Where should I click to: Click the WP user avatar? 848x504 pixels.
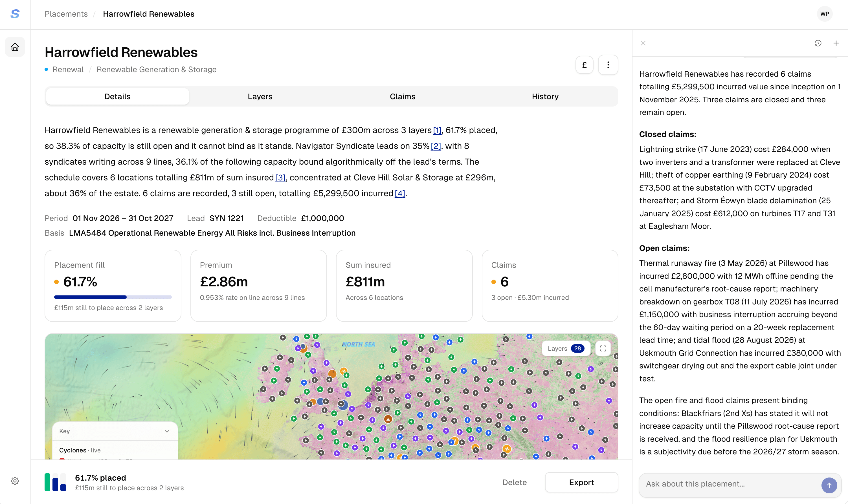pos(825,14)
